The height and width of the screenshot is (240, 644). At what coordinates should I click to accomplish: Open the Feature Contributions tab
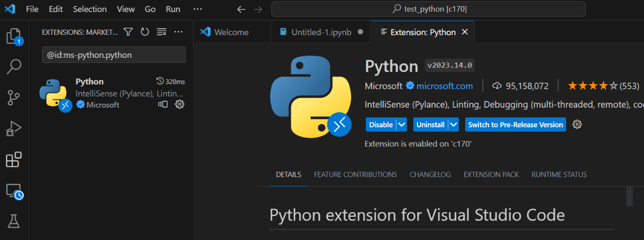356,175
